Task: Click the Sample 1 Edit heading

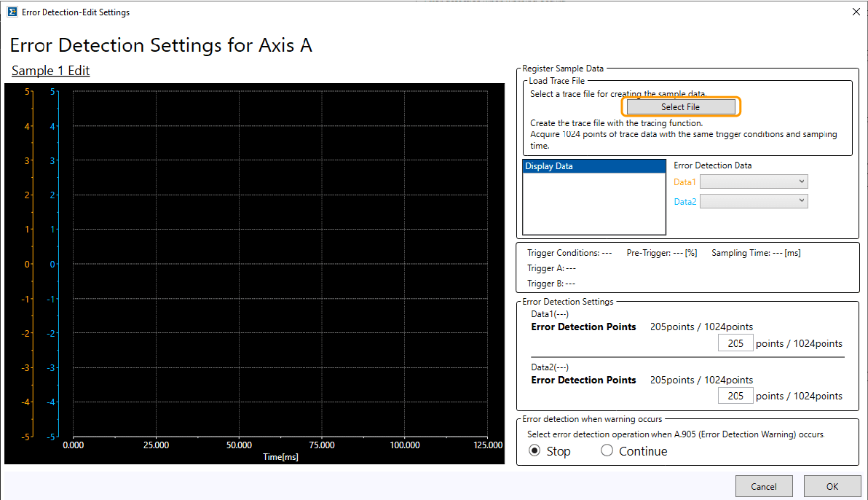Action: (50, 71)
